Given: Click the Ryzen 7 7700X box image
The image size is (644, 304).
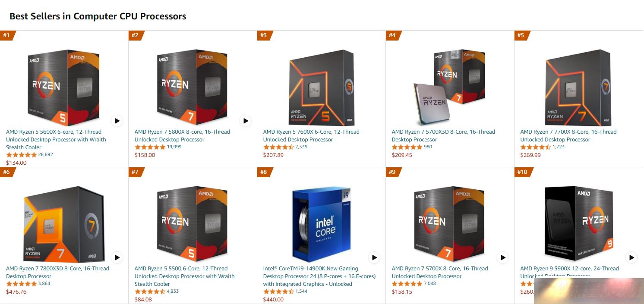Looking at the screenshot, I should point(579,88).
